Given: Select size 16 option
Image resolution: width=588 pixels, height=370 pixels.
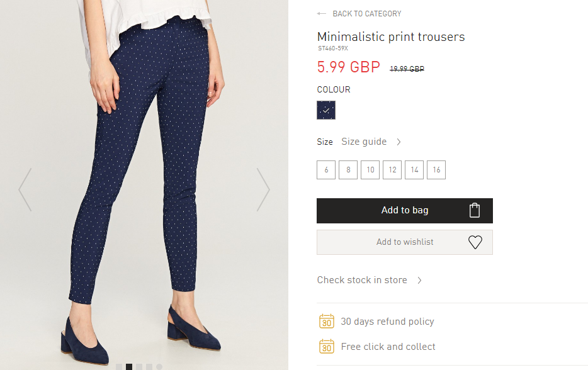Looking at the screenshot, I should click(436, 170).
